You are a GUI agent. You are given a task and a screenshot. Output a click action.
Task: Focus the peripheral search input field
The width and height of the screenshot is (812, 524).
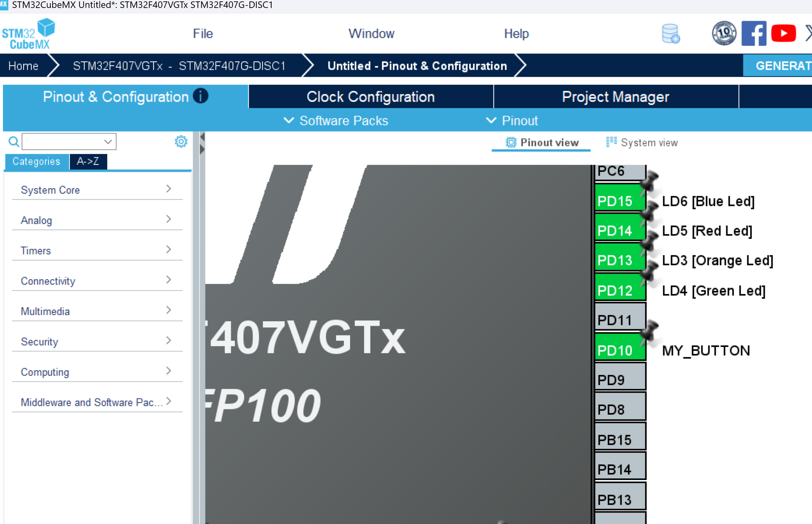(x=69, y=141)
